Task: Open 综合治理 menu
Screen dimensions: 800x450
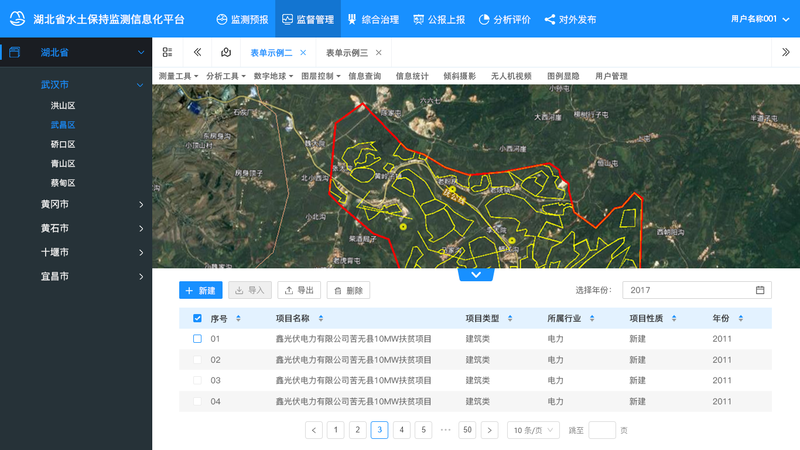Action: (373, 19)
